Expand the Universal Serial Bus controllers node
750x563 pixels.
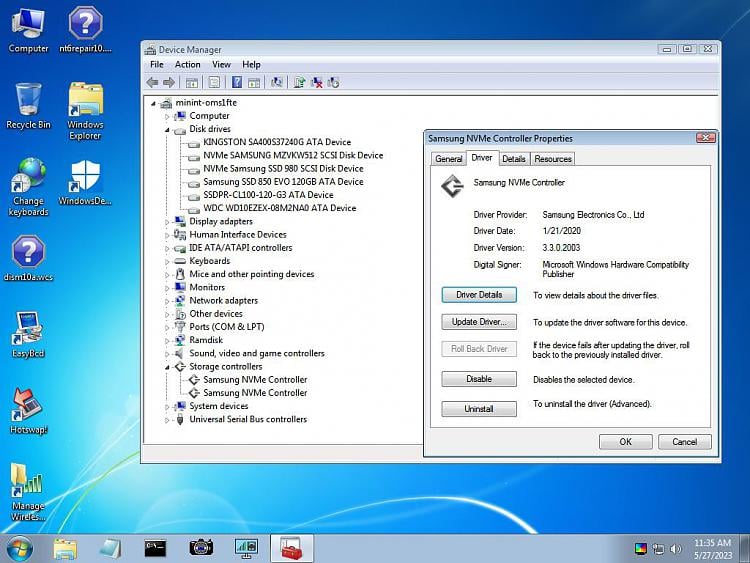coord(167,420)
